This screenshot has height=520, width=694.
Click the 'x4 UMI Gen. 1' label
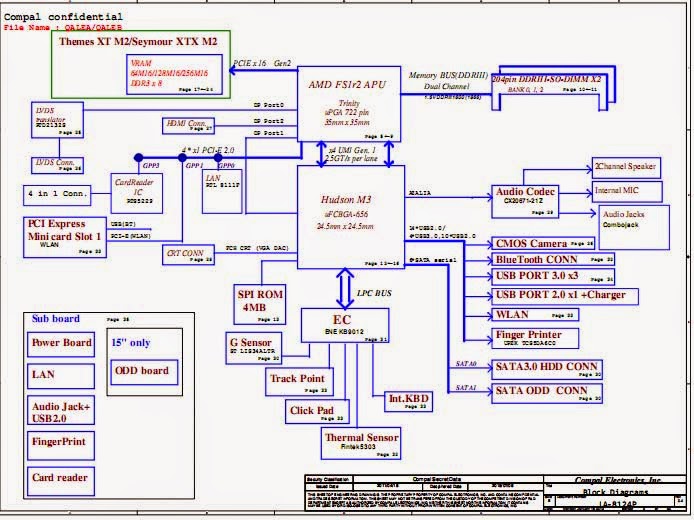pos(352,150)
